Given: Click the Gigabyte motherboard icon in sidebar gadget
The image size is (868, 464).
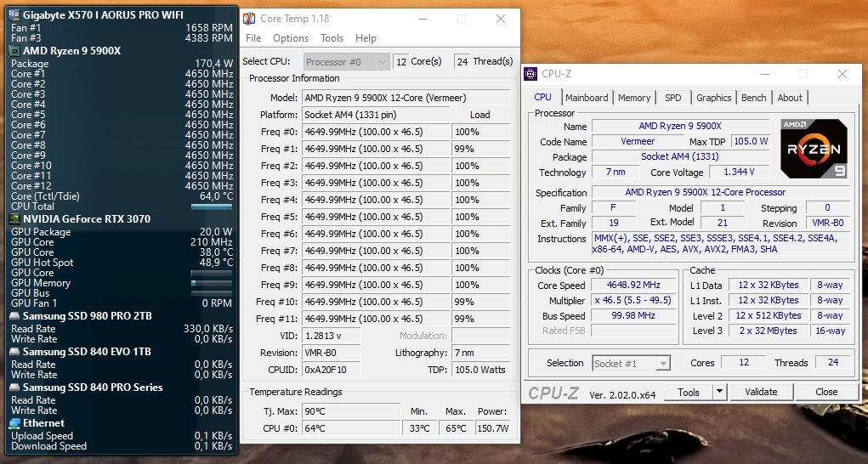Looking at the screenshot, I should click(15, 15).
